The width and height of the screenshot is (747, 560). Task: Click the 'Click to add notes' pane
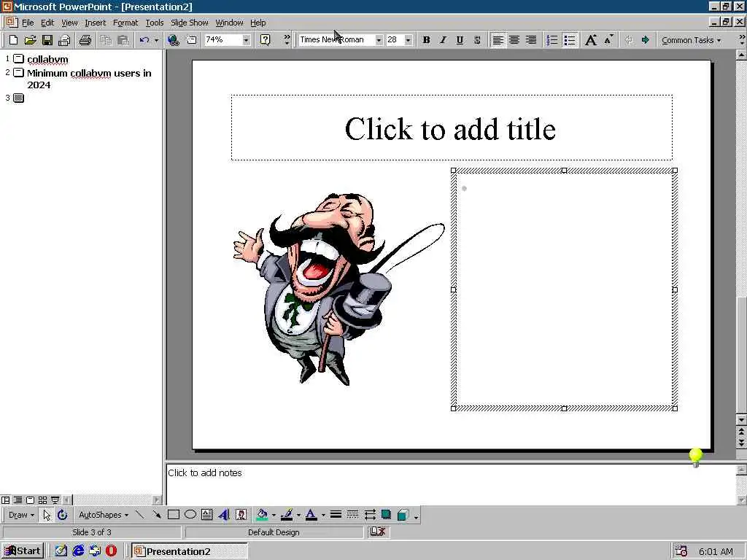pos(452,483)
